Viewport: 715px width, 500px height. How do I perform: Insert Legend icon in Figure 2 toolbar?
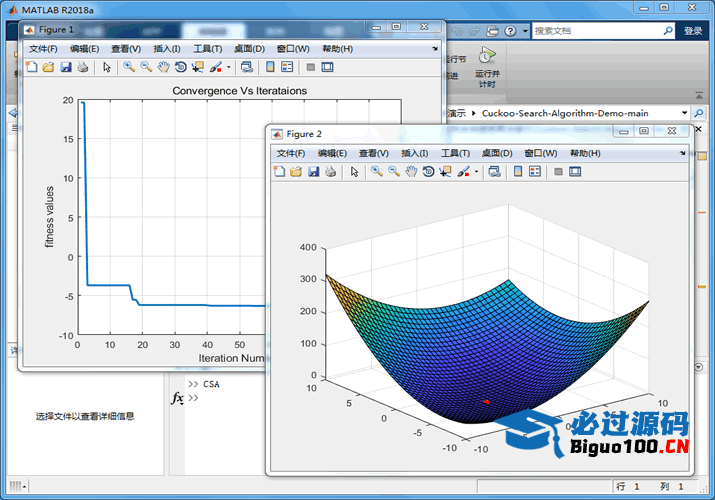534,171
